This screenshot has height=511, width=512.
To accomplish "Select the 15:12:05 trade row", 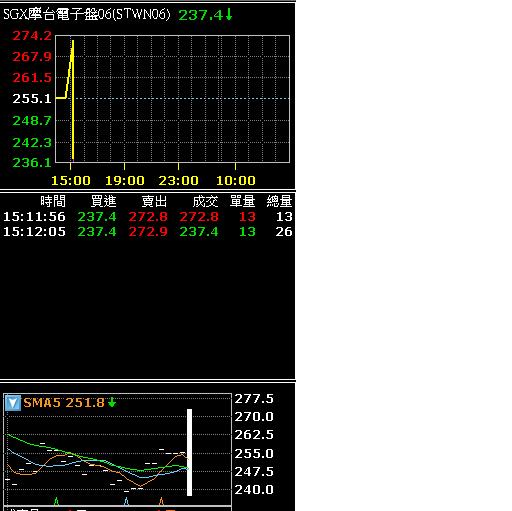I will coord(147,231).
